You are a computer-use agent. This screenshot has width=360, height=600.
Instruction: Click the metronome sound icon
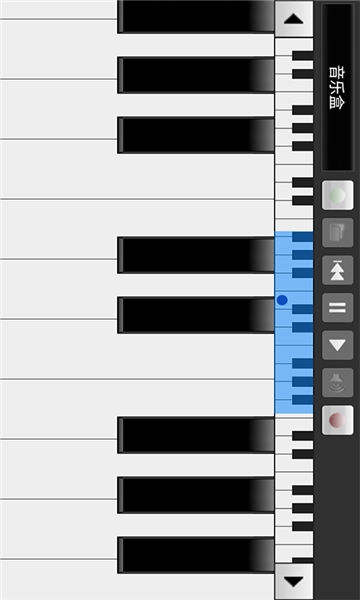click(337, 383)
